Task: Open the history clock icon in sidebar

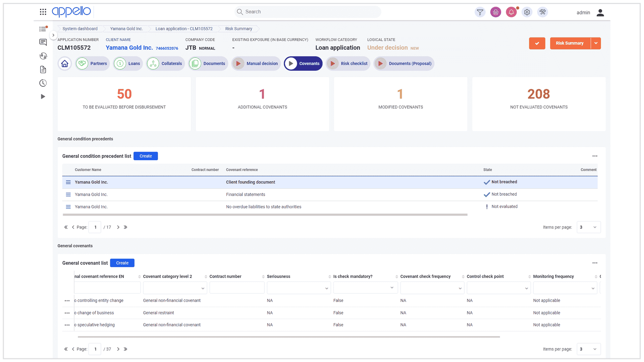Action: (x=43, y=83)
